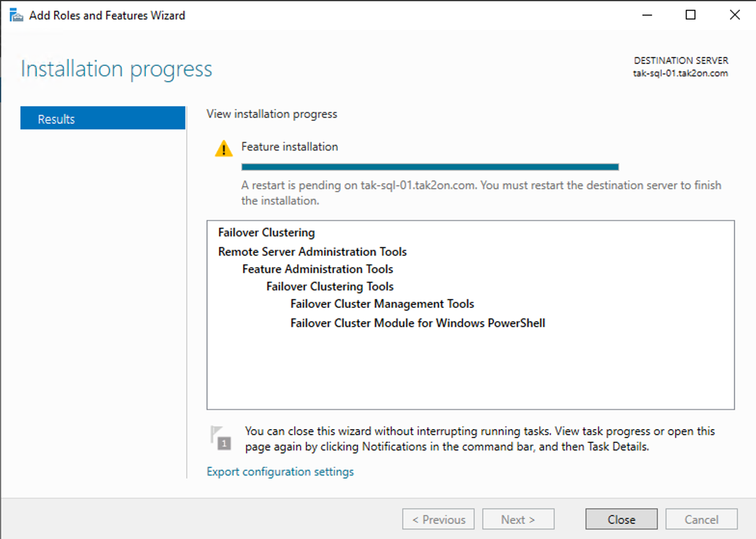Close window with the X button
This screenshot has height=539, width=756.
click(x=734, y=15)
